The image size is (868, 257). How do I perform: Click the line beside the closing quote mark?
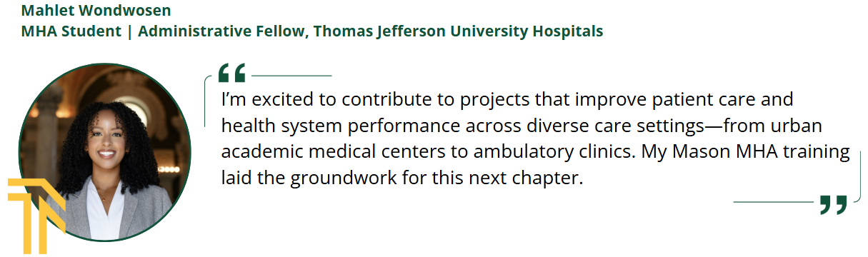[x=774, y=202]
